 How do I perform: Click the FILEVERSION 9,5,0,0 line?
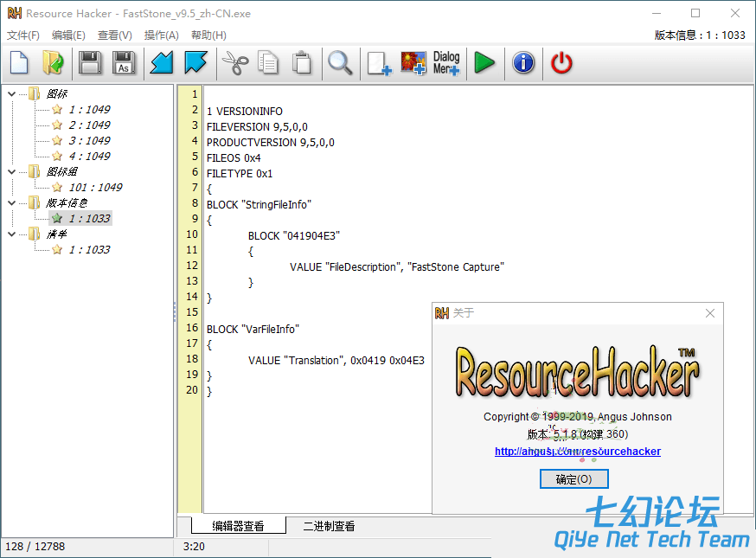[x=257, y=127]
